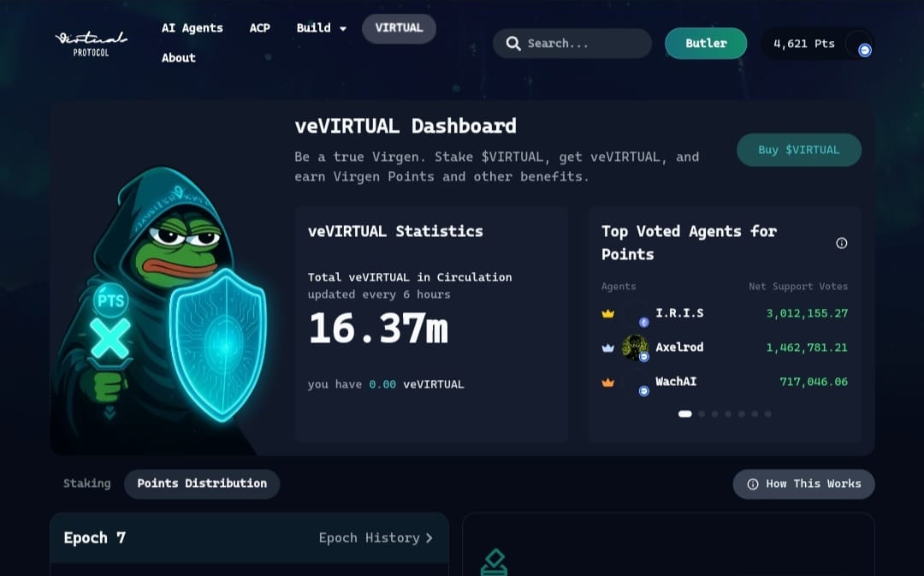Click the 16.37m circulation value
Screen dimensions: 924x576
378,329
